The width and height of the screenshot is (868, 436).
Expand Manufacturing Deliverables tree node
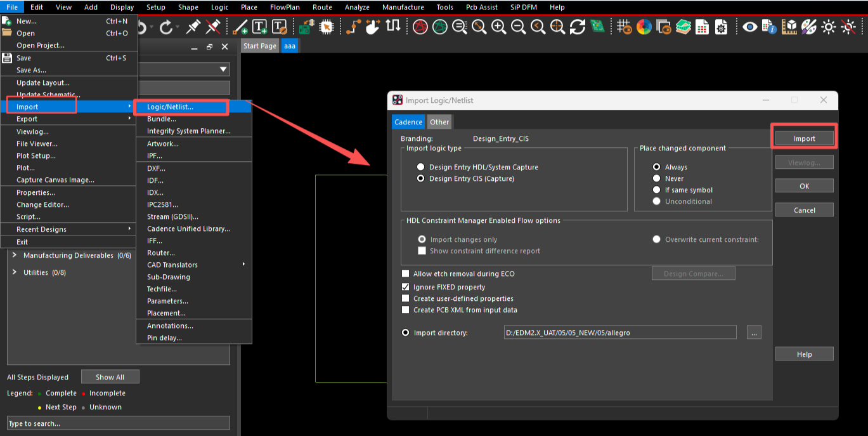tap(15, 256)
